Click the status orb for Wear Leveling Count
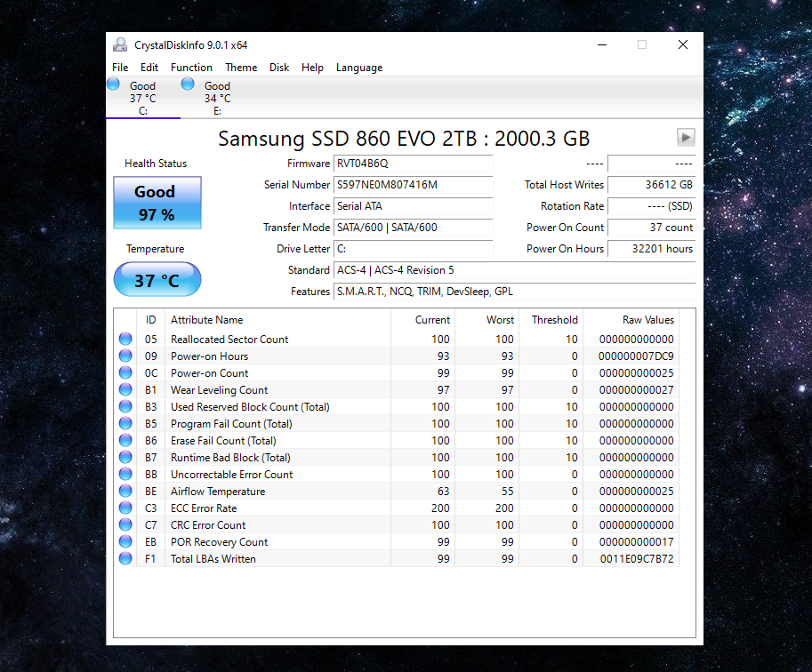The image size is (812, 672). pyautogui.click(x=125, y=389)
